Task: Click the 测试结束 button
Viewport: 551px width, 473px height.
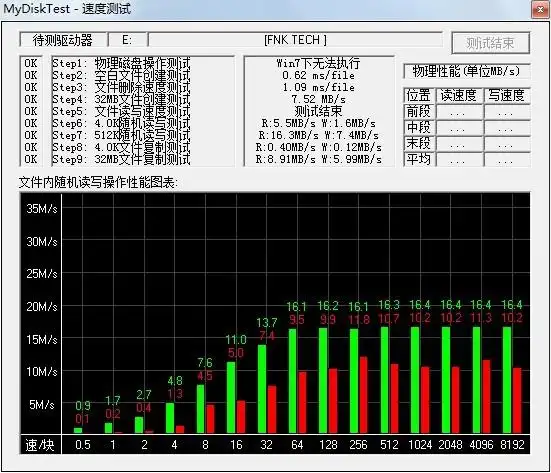Action: coord(490,43)
